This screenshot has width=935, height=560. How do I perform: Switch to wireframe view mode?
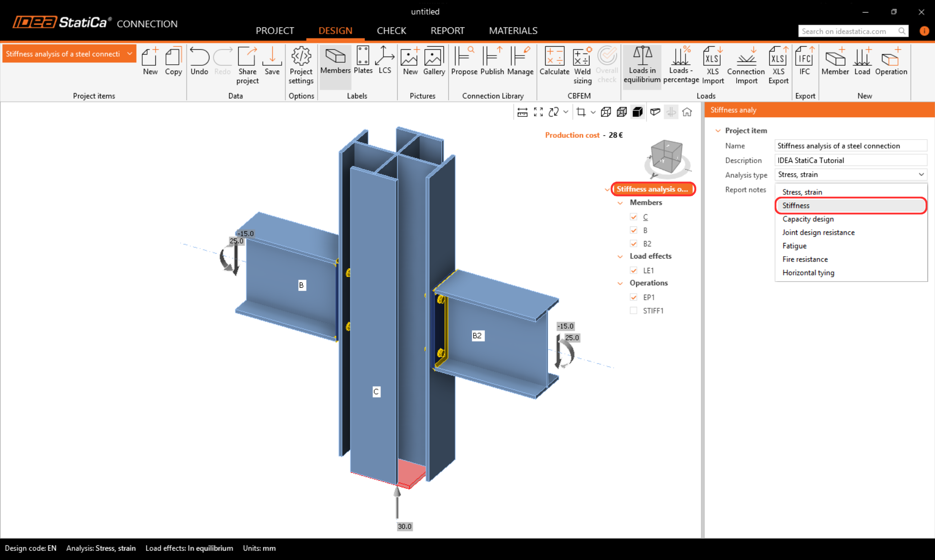click(606, 112)
